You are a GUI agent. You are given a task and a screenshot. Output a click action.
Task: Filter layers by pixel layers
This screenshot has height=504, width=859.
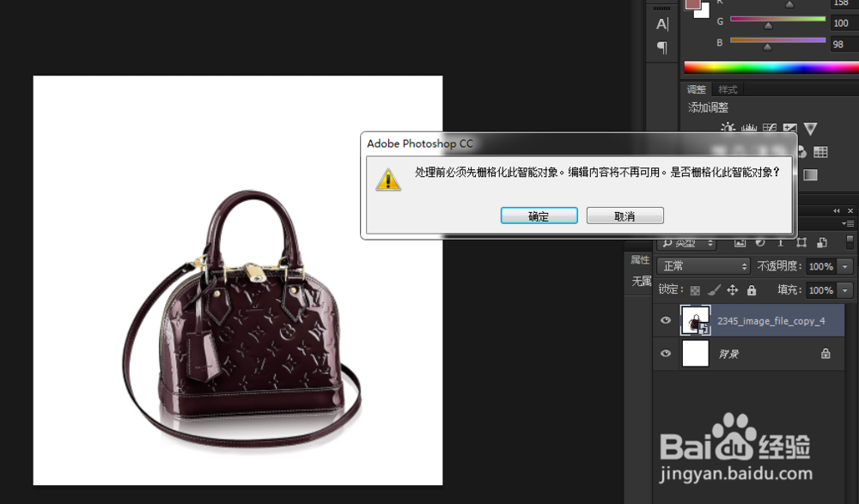[x=740, y=242]
